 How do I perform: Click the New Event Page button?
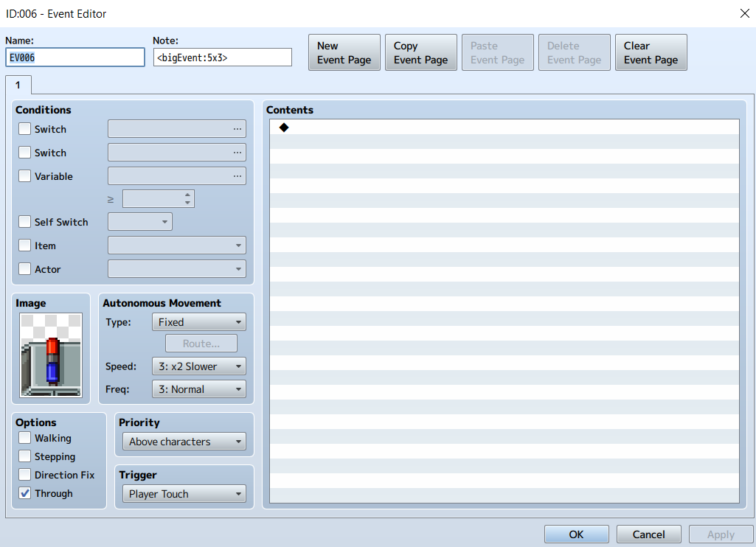tap(344, 52)
